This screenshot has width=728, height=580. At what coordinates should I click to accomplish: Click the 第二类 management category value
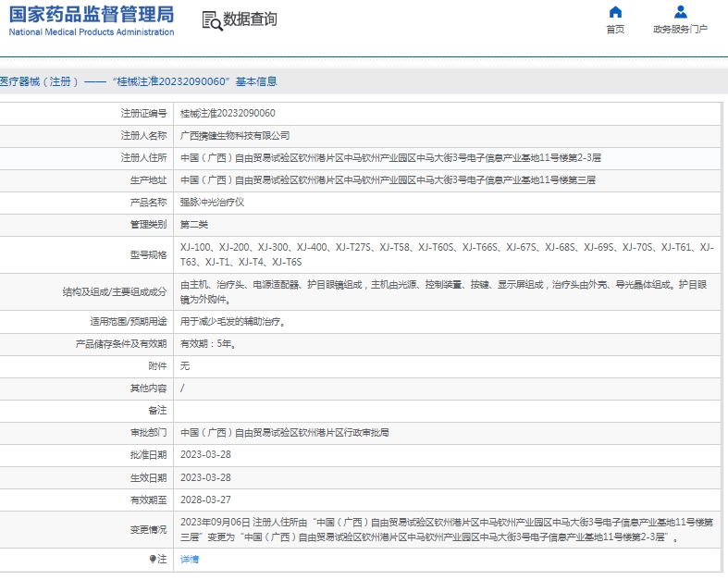(x=194, y=225)
